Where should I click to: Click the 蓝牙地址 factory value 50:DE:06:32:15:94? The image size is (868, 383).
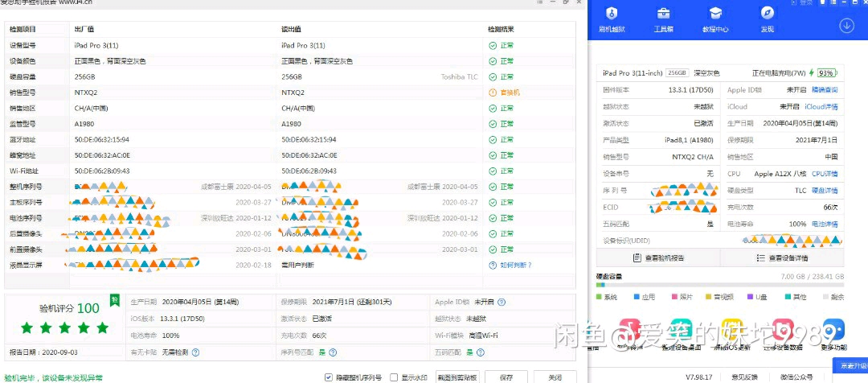tap(102, 140)
